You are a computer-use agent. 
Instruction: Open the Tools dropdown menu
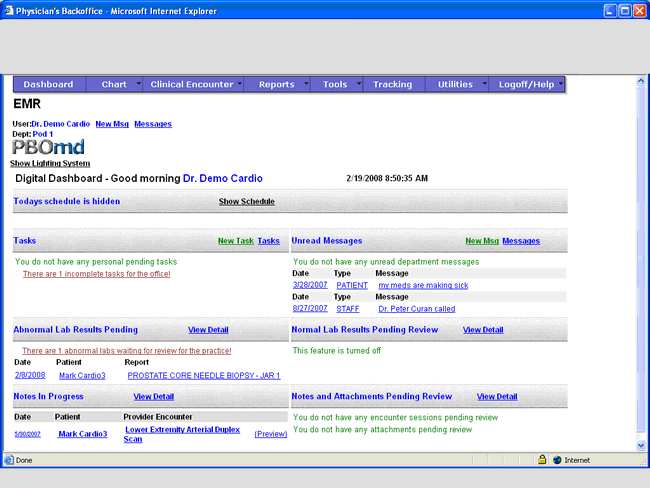point(335,85)
